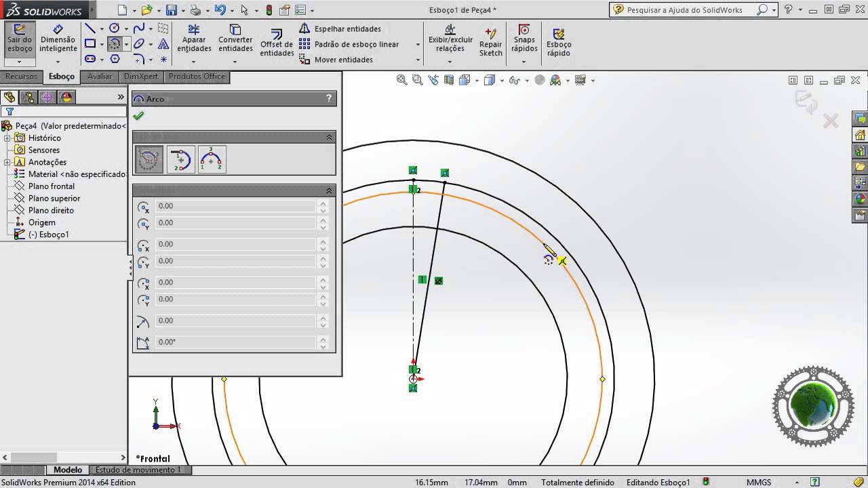Switch to the Avaliar tab
Screen dimensions: 868x488
pos(100,77)
